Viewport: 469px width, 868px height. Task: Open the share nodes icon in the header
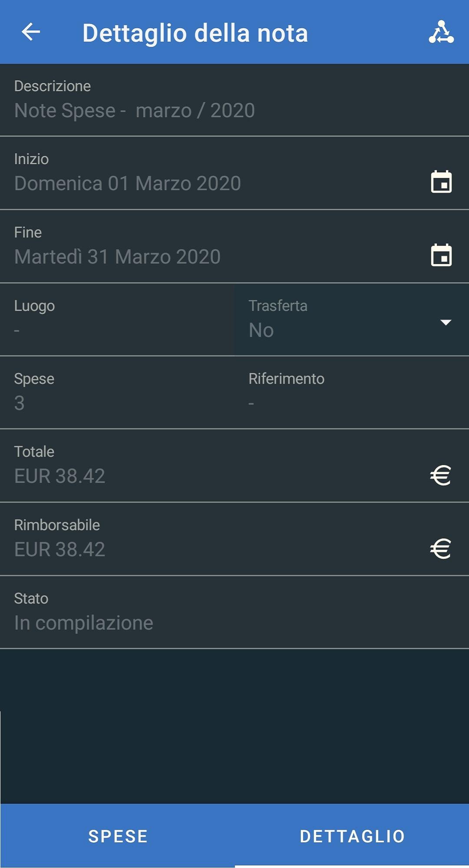tap(441, 32)
